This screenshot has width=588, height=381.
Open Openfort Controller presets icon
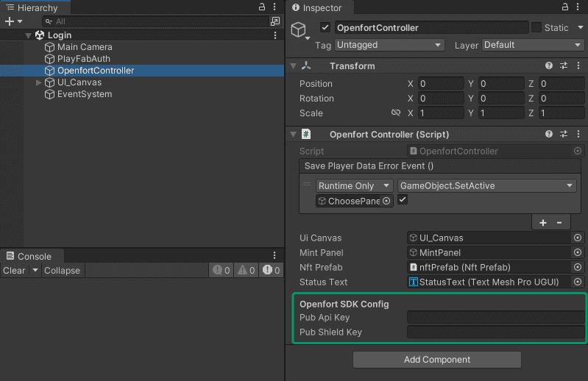tap(564, 134)
